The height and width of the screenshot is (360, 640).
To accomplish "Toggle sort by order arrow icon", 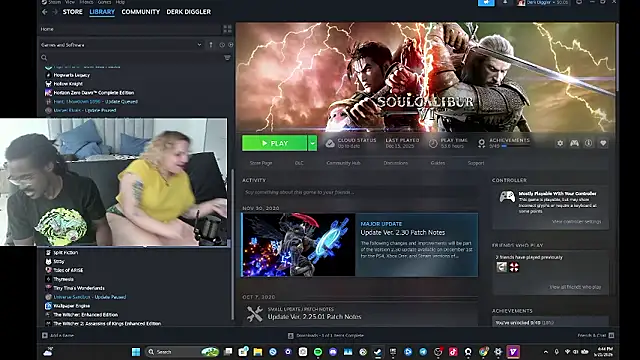I will (x=211, y=45).
